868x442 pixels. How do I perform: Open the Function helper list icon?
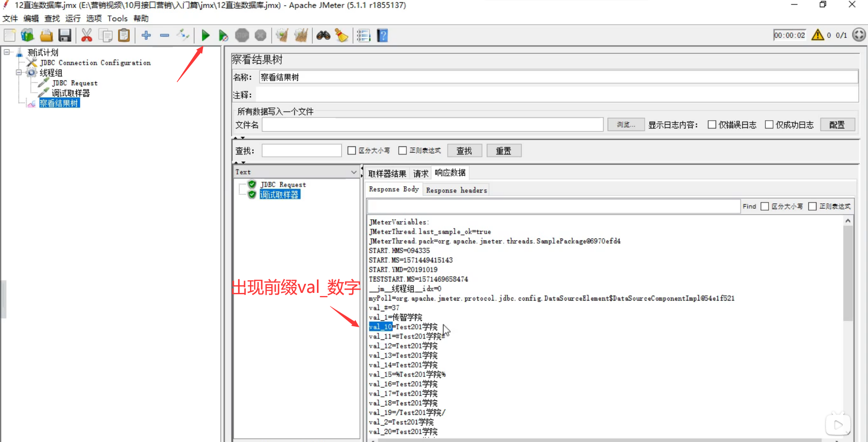pos(363,35)
